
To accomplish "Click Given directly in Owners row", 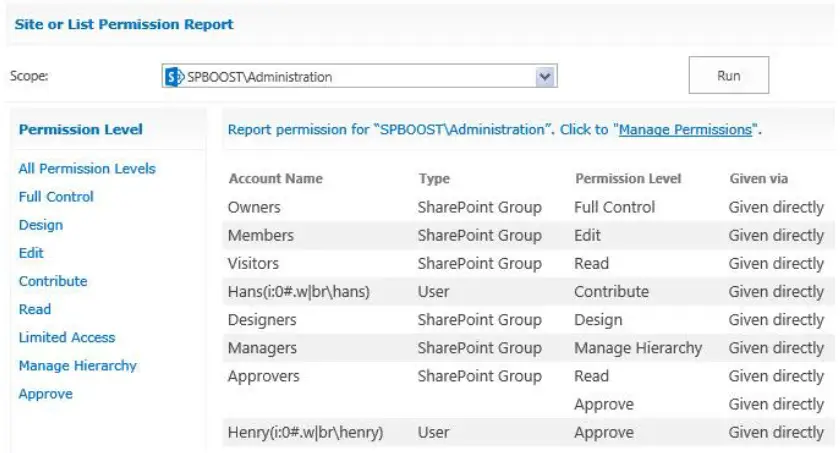I will coord(776,207).
